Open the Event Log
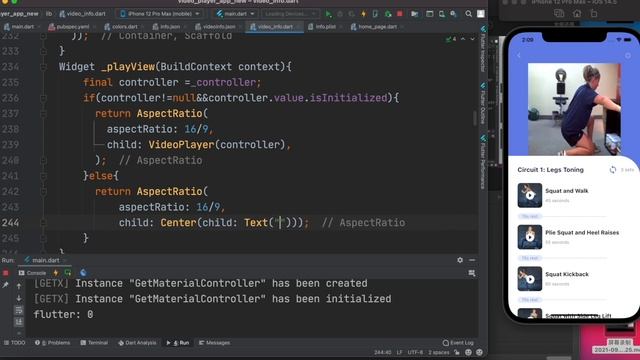 [458, 343]
